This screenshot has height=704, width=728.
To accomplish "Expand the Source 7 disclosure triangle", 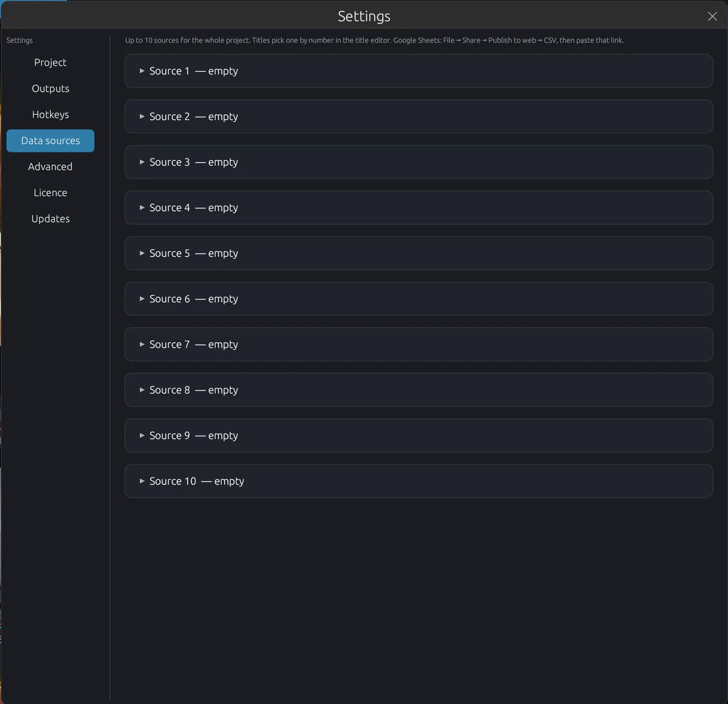I will pyautogui.click(x=142, y=344).
